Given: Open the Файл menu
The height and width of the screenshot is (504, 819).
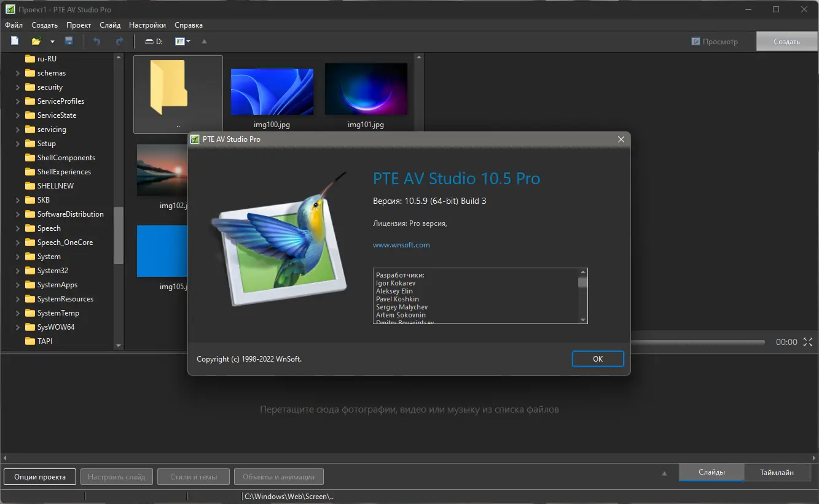Looking at the screenshot, I should [x=14, y=25].
